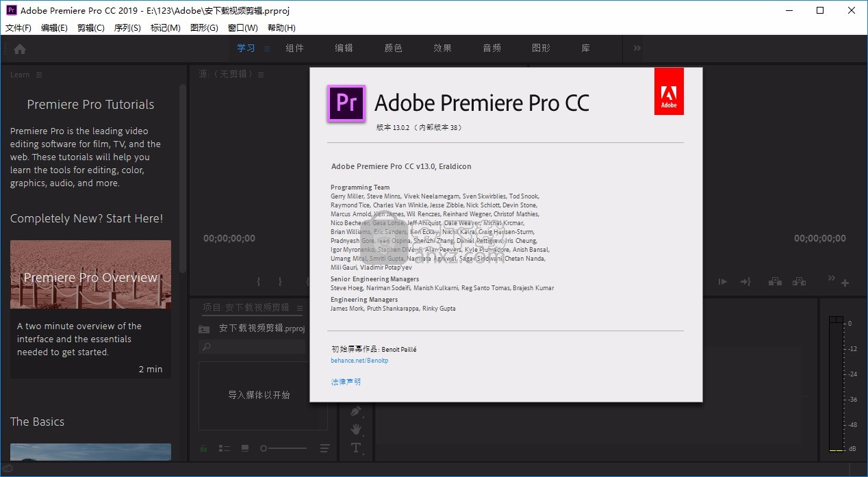The image size is (868, 477).
Task: Switch to 效果 workspace tab
Action: 442,48
